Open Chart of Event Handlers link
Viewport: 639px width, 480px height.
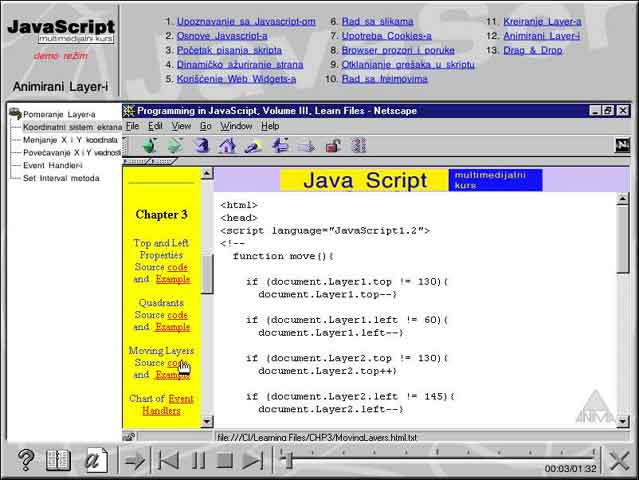(x=167, y=405)
